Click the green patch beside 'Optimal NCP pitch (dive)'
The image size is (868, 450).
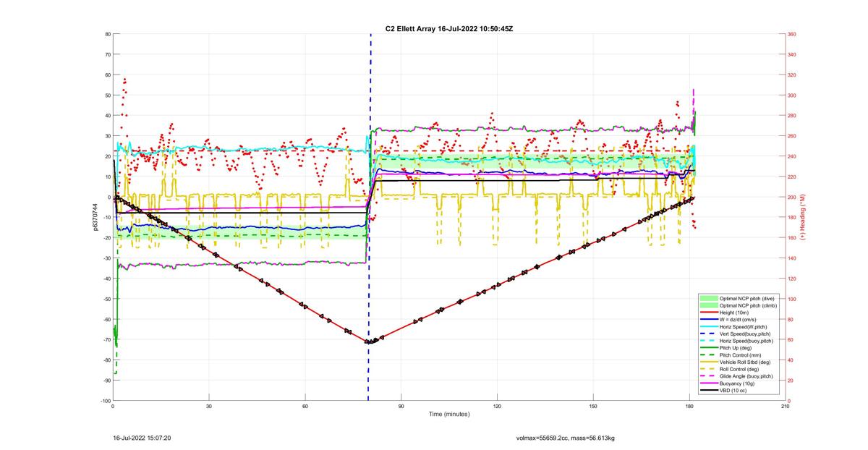[x=710, y=298]
